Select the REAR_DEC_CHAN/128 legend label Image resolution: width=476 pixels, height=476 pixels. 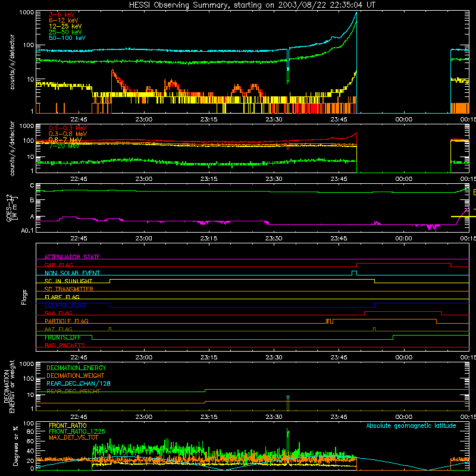tap(79, 384)
